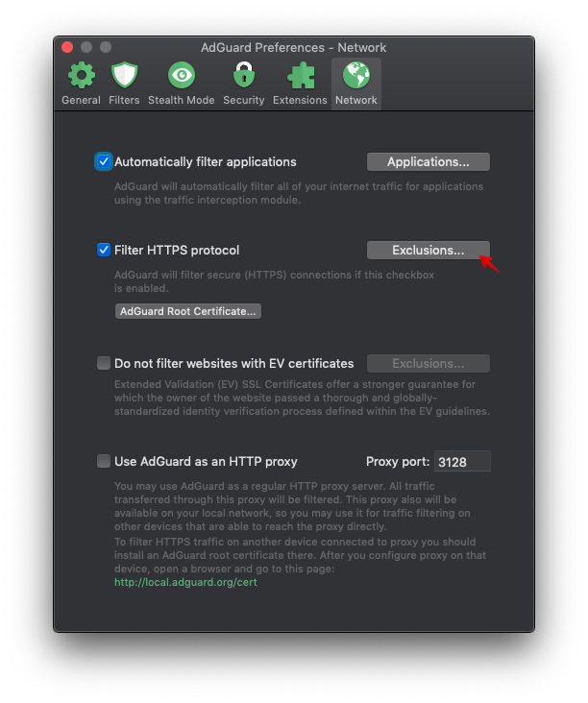Viewport: 588px width, 703px height.
Task: Check Use AdGuard as an HTTP proxy
Action: pos(104,461)
